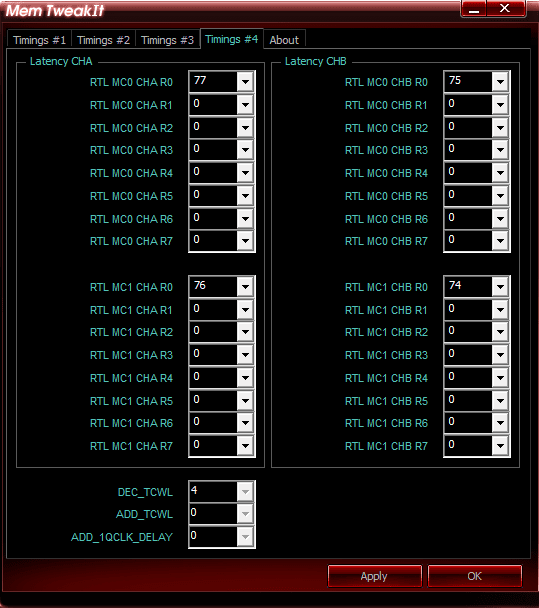This screenshot has height=608, width=539.
Task: Open the About tab
Action: pyautogui.click(x=284, y=40)
